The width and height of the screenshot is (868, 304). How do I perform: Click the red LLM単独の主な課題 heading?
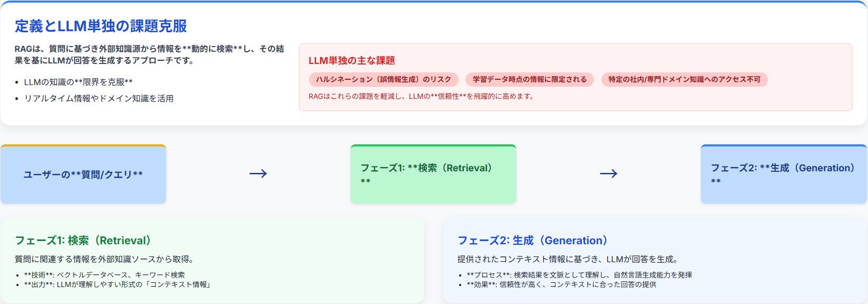[x=352, y=60]
